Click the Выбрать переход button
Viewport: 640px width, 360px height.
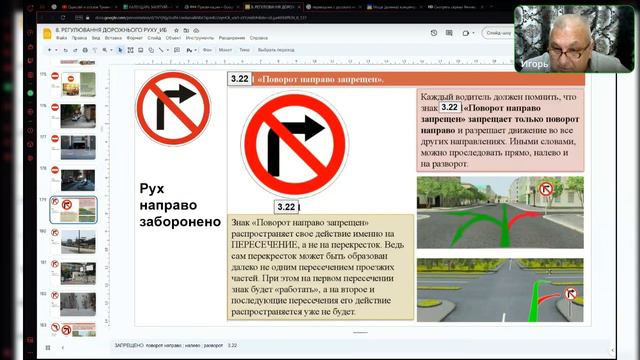coord(276,50)
